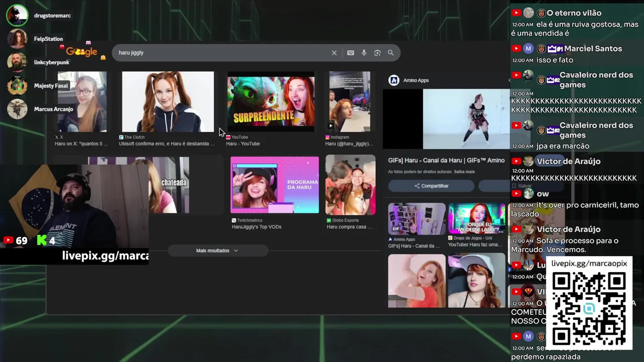This screenshot has width=644, height=362.
Task: Click Majesty Fasal's avatar
Action: click(x=17, y=85)
